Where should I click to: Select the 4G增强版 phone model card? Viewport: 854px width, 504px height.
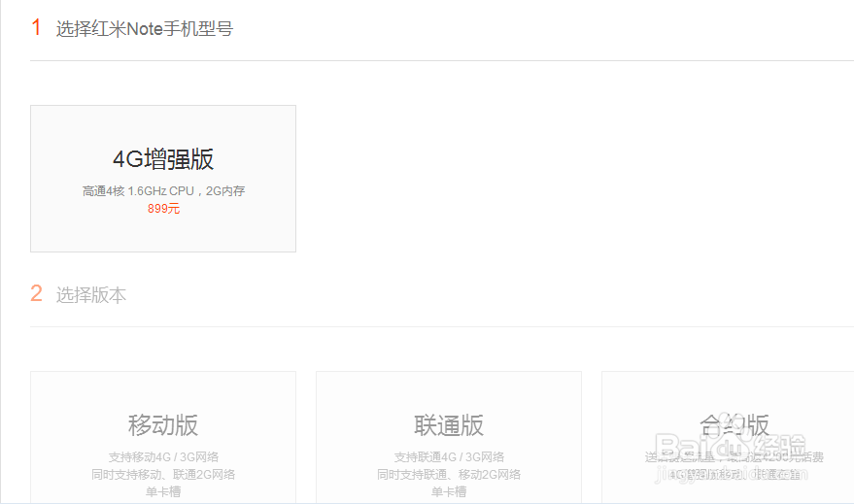point(163,179)
